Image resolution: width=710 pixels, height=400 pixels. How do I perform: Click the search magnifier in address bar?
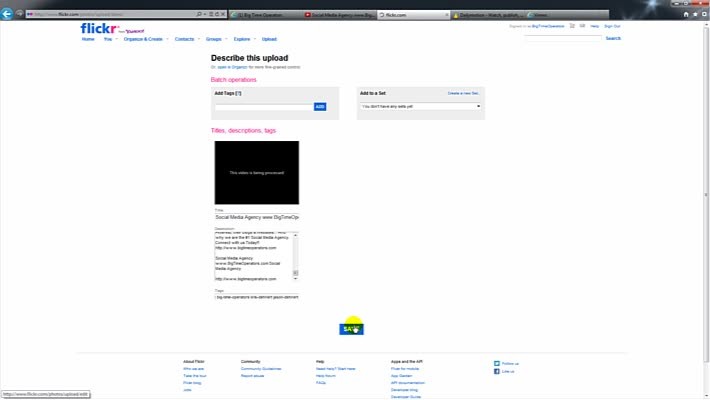pyautogui.click(x=199, y=14)
